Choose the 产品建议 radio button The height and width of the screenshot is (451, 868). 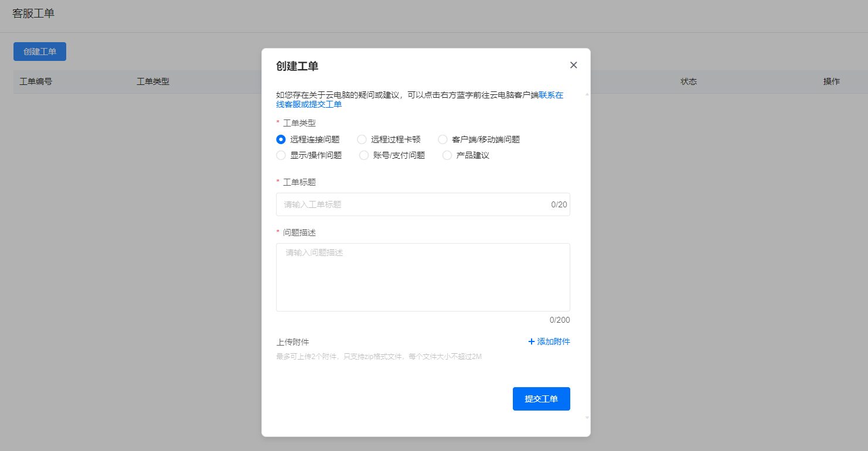[447, 155]
